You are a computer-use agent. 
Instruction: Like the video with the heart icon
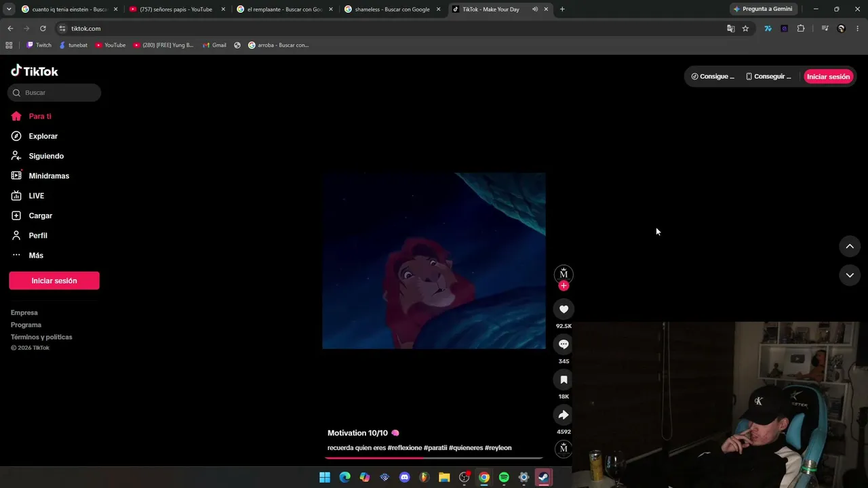pos(564,309)
